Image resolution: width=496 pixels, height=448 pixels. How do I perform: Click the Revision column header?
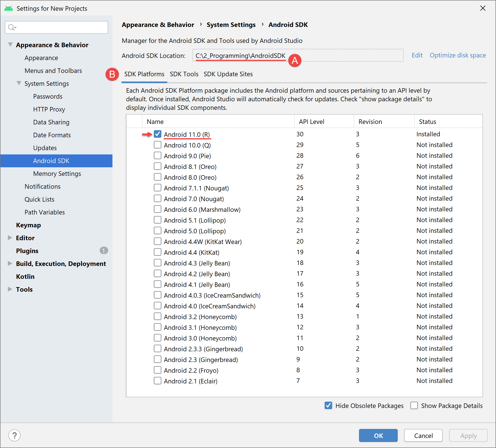click(x=384, y=122)
